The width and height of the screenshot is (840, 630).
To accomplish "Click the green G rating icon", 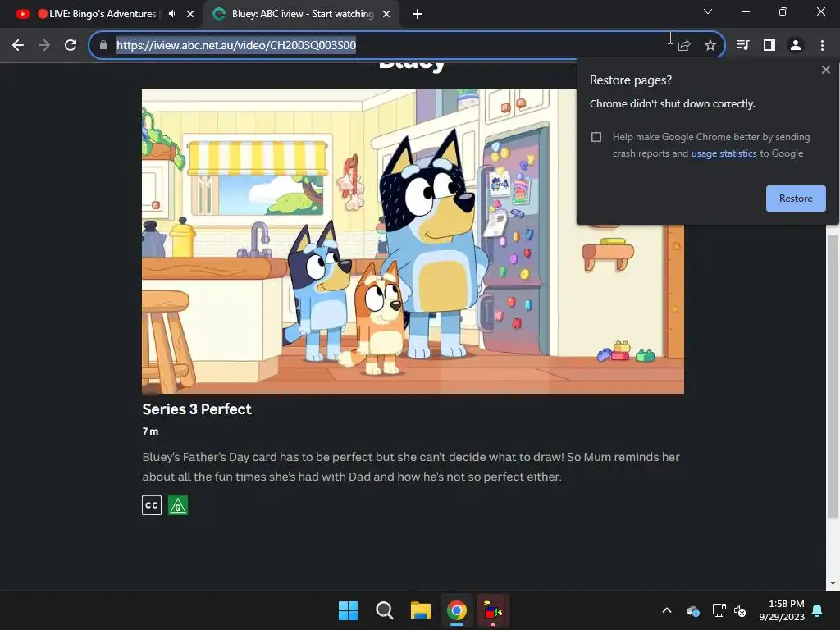I will pos(178,505).
